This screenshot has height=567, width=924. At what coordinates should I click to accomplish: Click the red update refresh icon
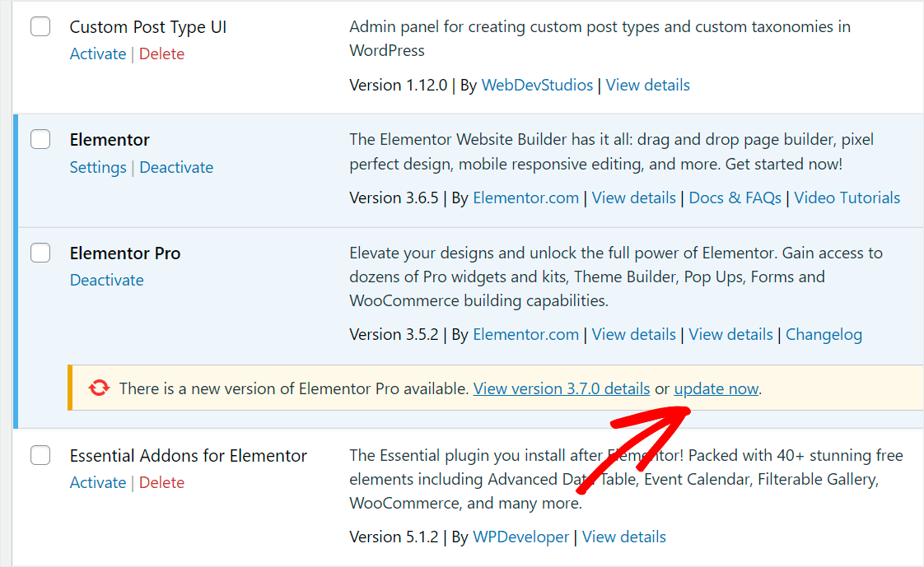(x=99, y=388)
